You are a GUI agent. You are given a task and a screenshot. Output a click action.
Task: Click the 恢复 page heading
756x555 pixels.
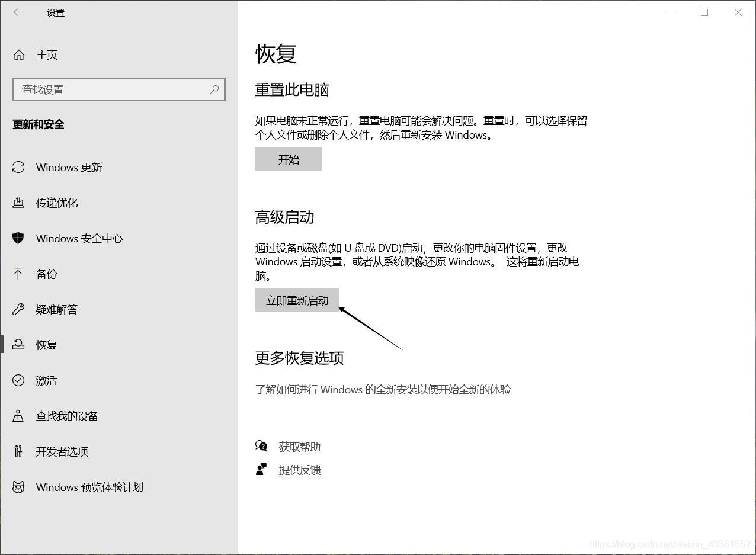point(276,54)
